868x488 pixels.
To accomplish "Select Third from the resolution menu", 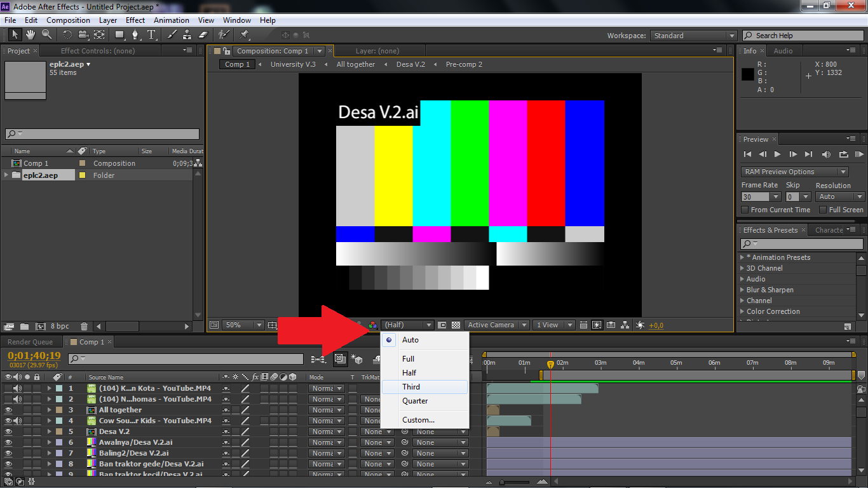I will pos(411,386).
